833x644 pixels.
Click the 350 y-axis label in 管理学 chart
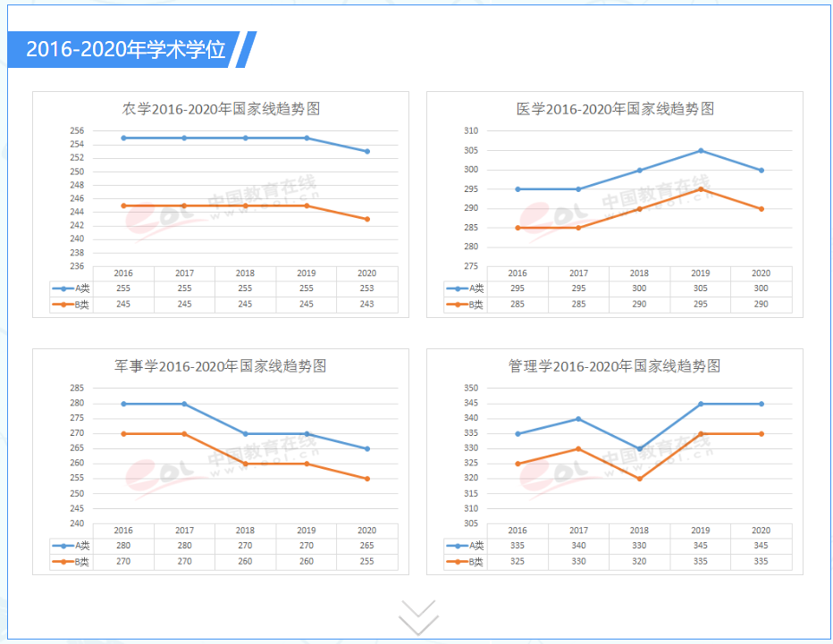tap(471, 389)
